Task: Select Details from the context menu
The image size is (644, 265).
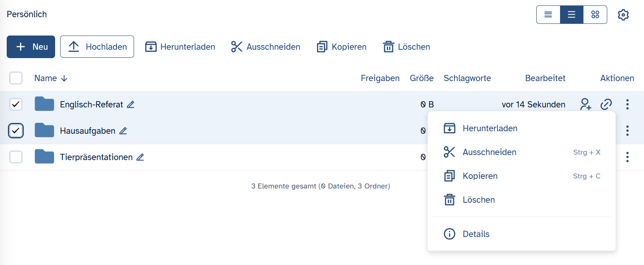Action: 476,234
